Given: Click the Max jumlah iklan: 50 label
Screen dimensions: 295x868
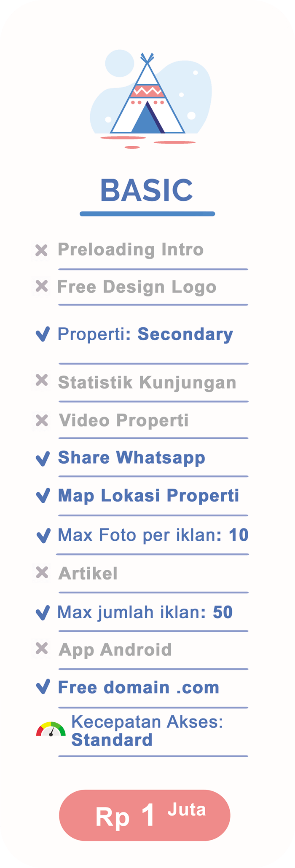Looking at the screenshot, I should point(145,612).
